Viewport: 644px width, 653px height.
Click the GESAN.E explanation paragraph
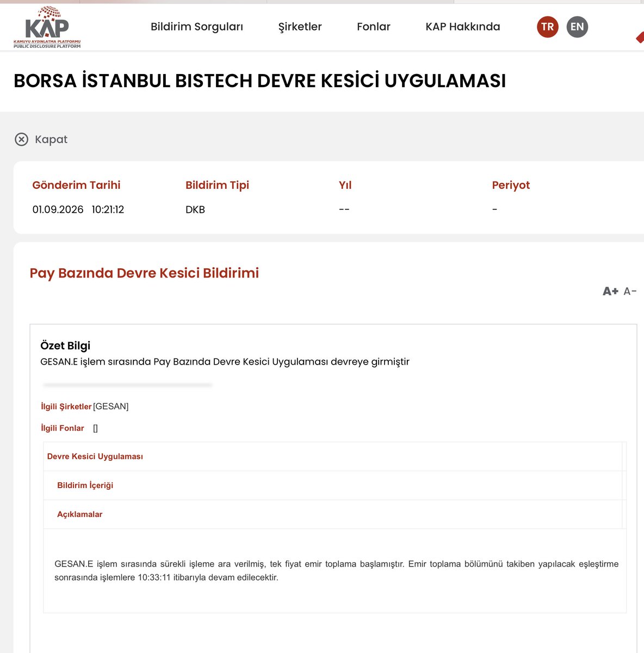[x=336, y=571]
